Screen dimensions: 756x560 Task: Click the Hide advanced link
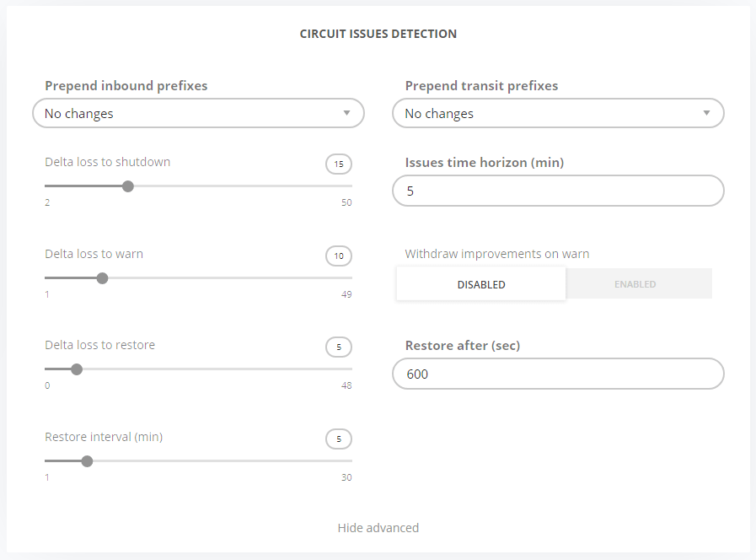378,528
